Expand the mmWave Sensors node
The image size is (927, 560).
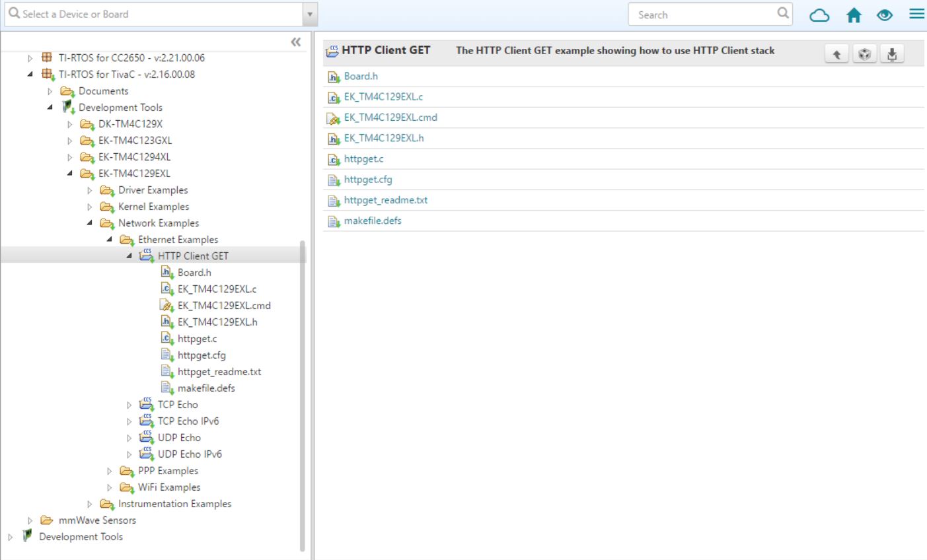pyautogui.click(x=30, y=520)
